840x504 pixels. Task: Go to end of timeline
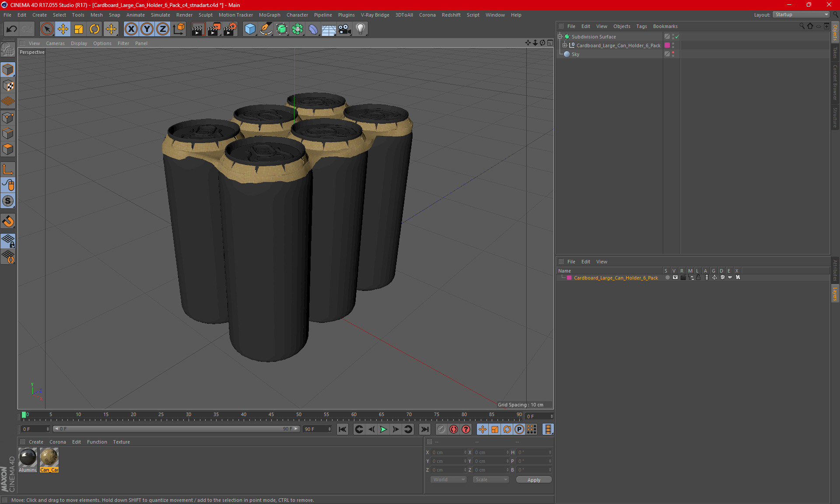coord(424,429)
